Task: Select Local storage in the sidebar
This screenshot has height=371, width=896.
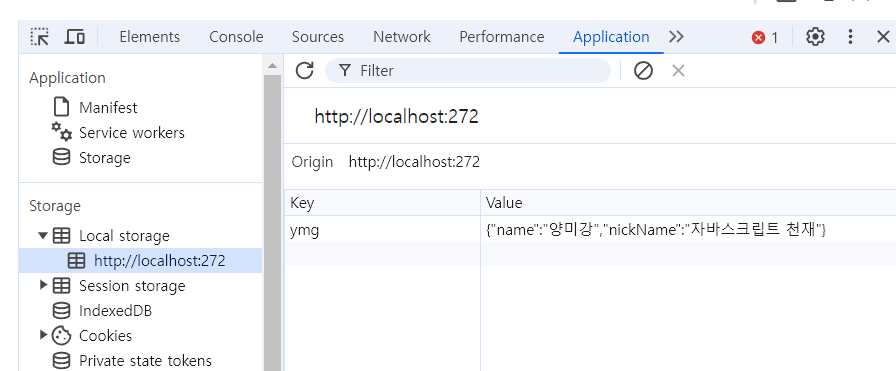Action: click(124, 236)
